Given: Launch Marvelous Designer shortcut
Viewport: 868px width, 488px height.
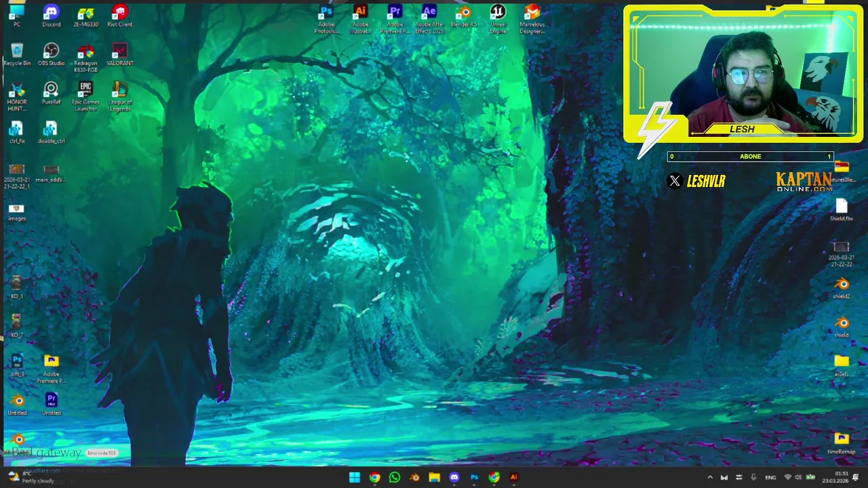Looking at the screenshot, I should pos(532,19).
